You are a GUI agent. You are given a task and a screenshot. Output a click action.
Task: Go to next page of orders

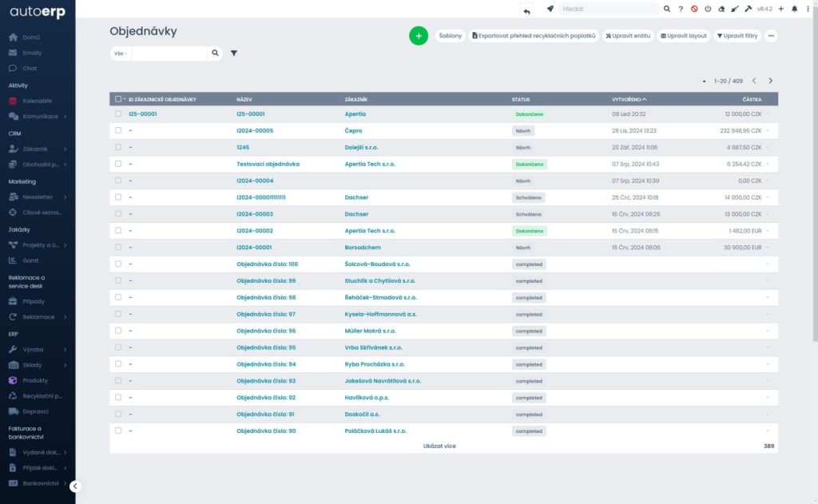771,81
